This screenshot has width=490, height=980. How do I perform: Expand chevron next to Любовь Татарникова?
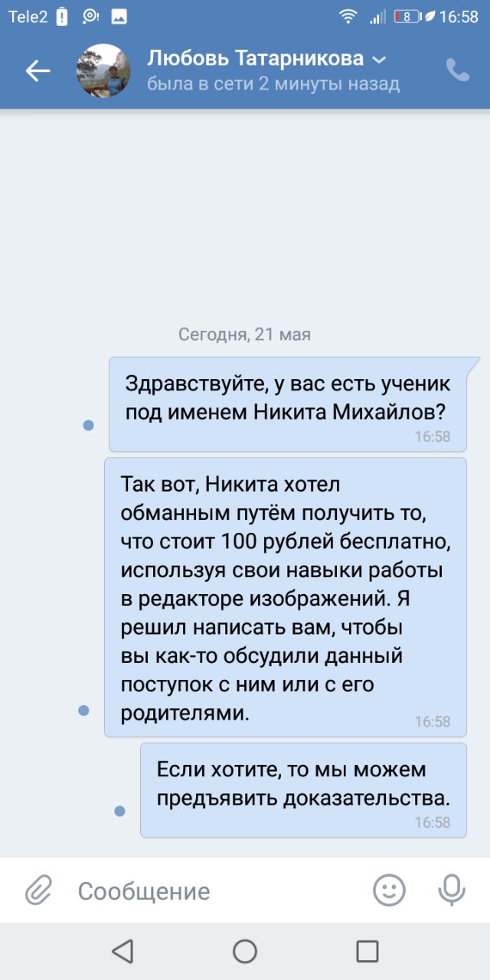coord(378,59)
